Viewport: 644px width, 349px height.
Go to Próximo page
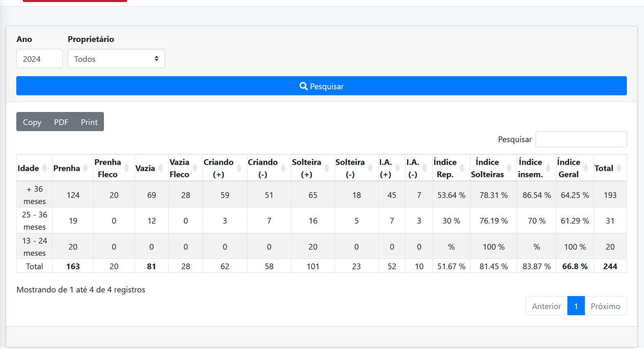coord(605,306)
